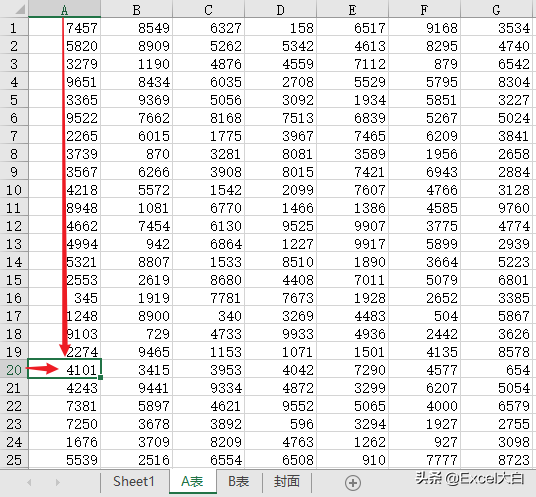The width and height of the screenshot is (536, 497).
Task: Click cell containing 7290
Action: click(x=353, y=370)
